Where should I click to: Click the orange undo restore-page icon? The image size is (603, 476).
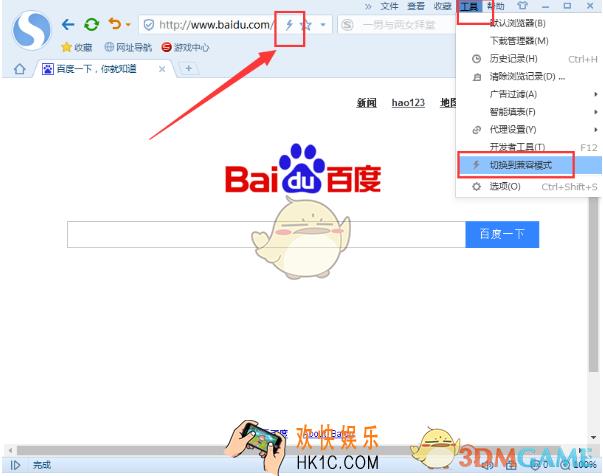(x=115, y=24)
